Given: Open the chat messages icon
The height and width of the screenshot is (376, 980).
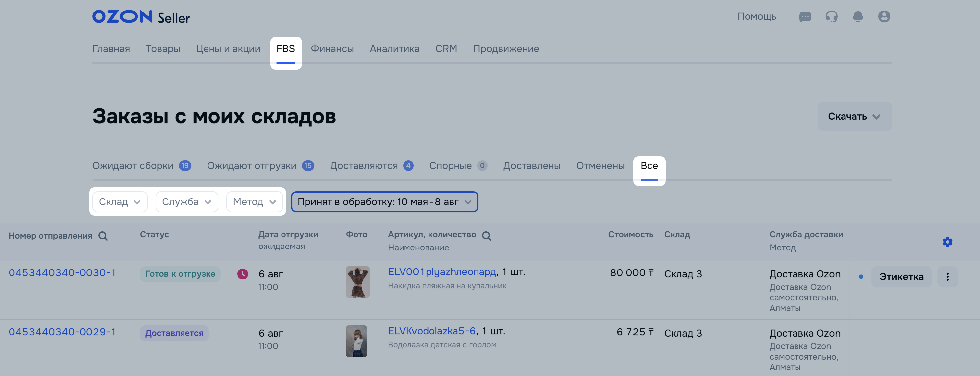Looking at the screenshot, I should click(805, 17).
